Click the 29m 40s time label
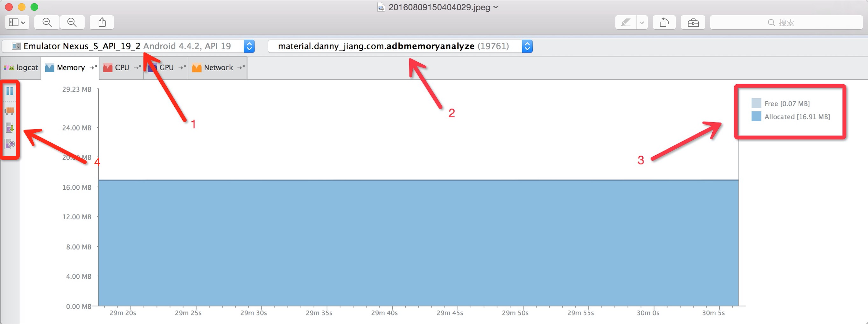 (x=384, y=313)
